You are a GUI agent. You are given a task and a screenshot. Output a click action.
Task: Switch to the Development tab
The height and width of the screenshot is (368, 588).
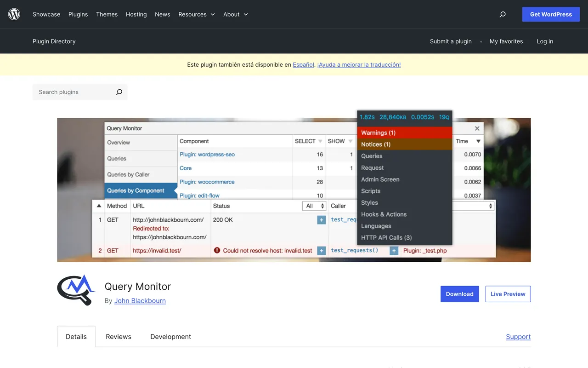point(171,337)
